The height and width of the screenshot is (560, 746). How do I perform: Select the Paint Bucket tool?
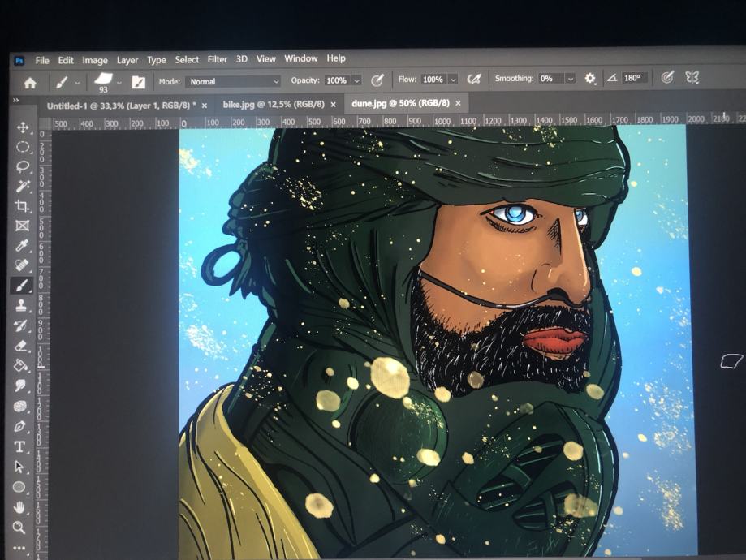pos(20,365)
